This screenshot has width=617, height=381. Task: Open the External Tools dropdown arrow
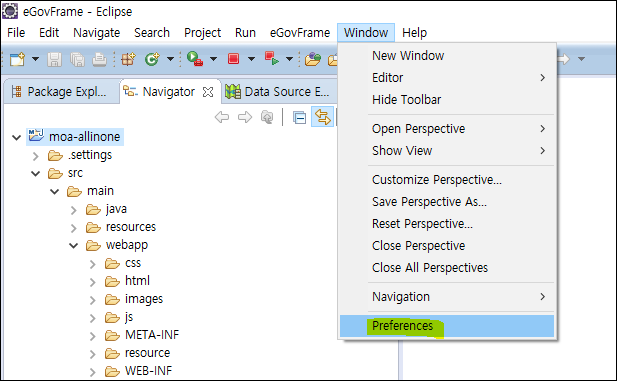pyautogui.click(x=213, y=59)
